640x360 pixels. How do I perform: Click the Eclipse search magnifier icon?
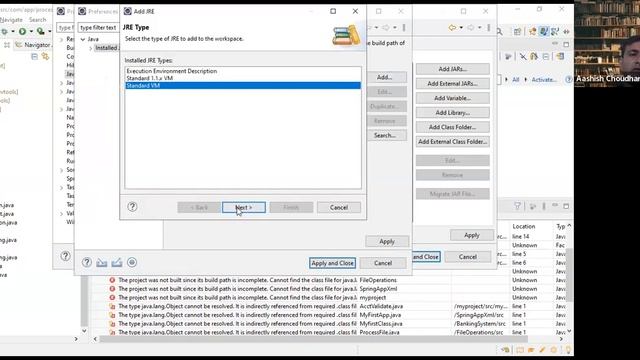tap(500, 31)
